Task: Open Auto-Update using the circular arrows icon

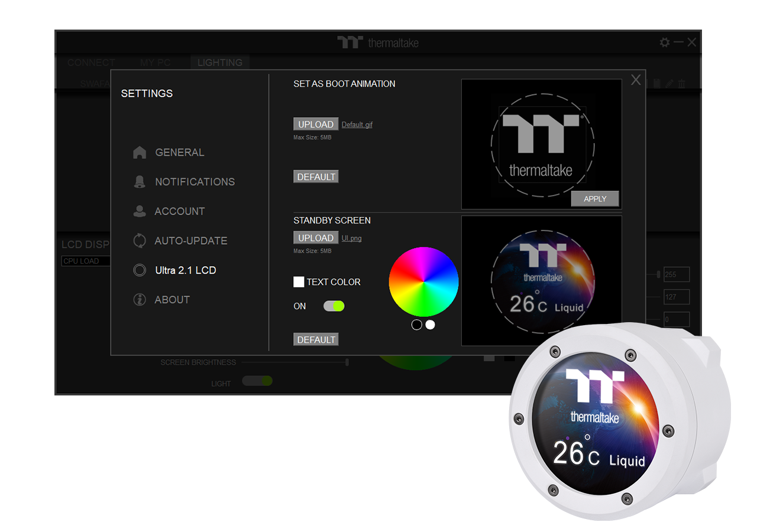Action: tap(140, 241)
